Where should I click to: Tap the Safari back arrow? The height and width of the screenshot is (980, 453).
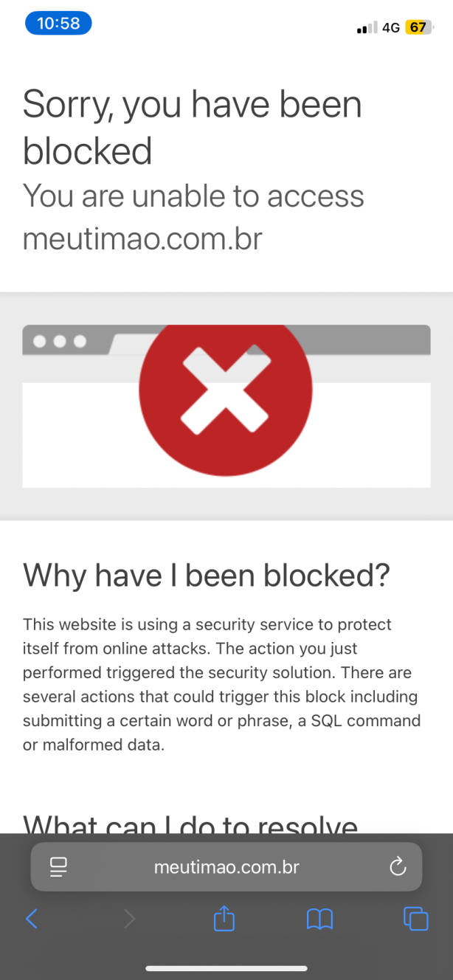click(x=32, y=918)
